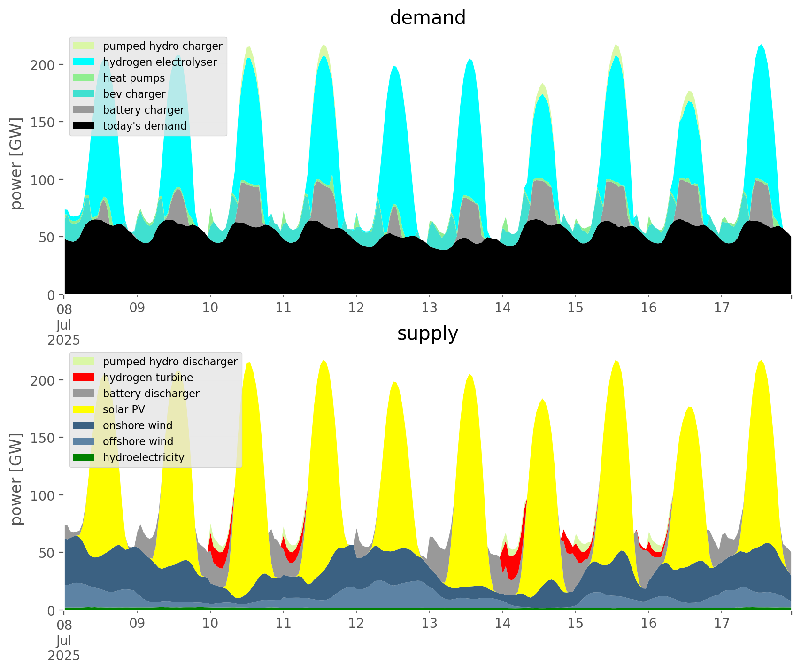Click the pumped hydro charger legend swatch
Viewport: 801px width, 672px height.
coord(84,46)
